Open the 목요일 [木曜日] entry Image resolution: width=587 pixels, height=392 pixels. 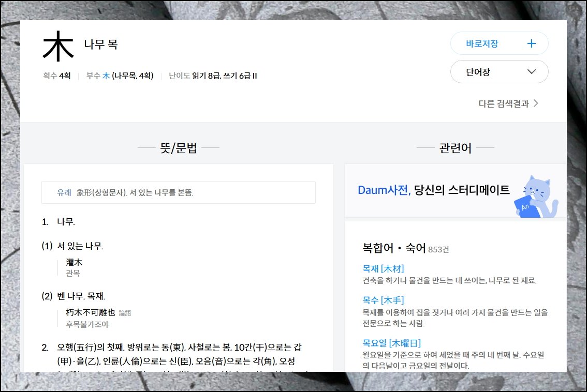pyautogui.click(x=391, y=343)
